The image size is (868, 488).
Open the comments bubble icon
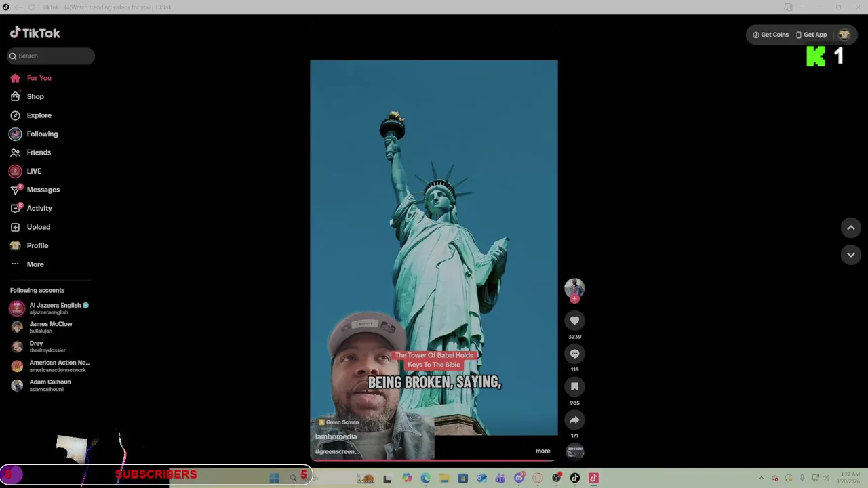(x=574, y=353)
